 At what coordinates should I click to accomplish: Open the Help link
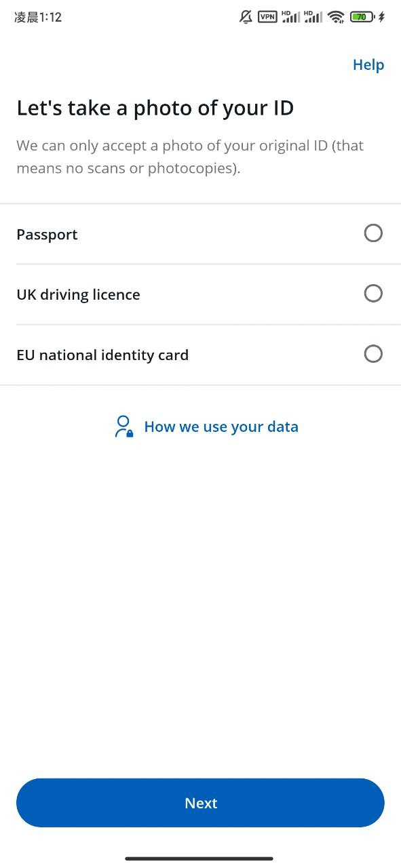(368, 64)
